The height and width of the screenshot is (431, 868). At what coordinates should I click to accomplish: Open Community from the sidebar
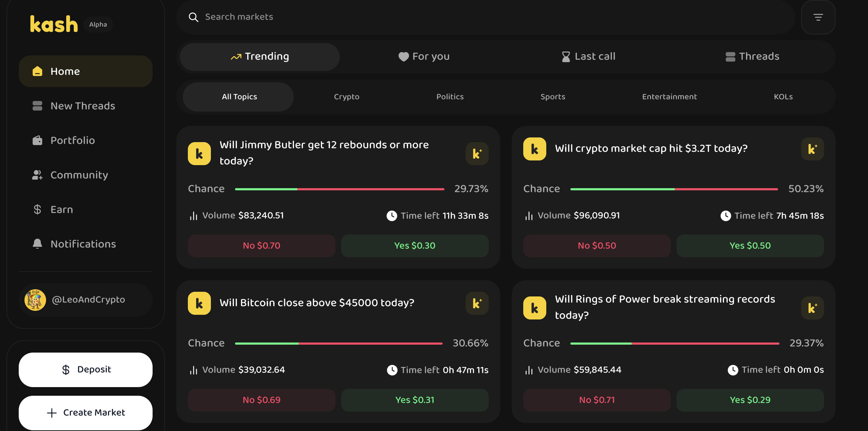click(79, 175)
